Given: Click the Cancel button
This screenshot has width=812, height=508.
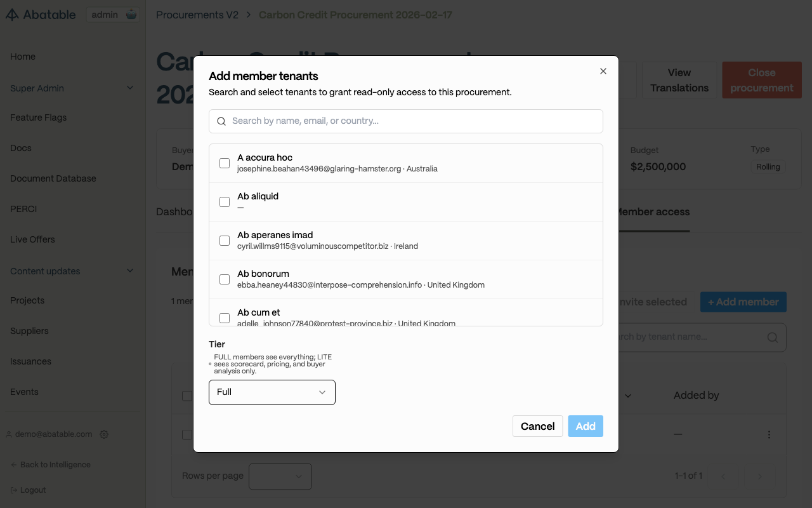Looking at the screenshot, I should pos(538,426).
